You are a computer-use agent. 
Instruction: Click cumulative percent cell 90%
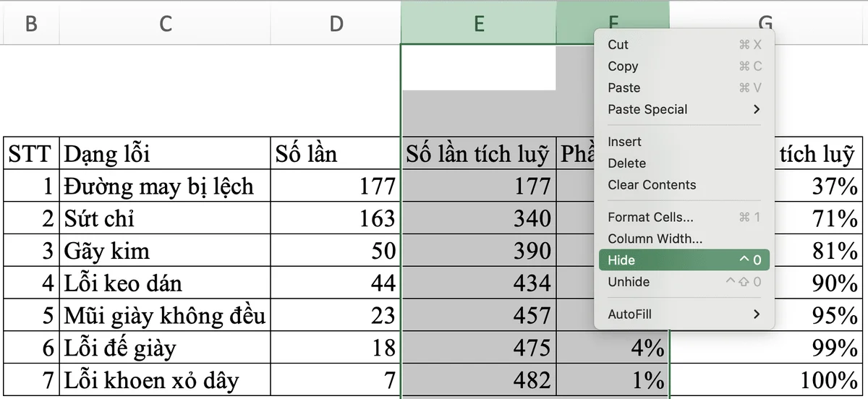tap(817, 283)
